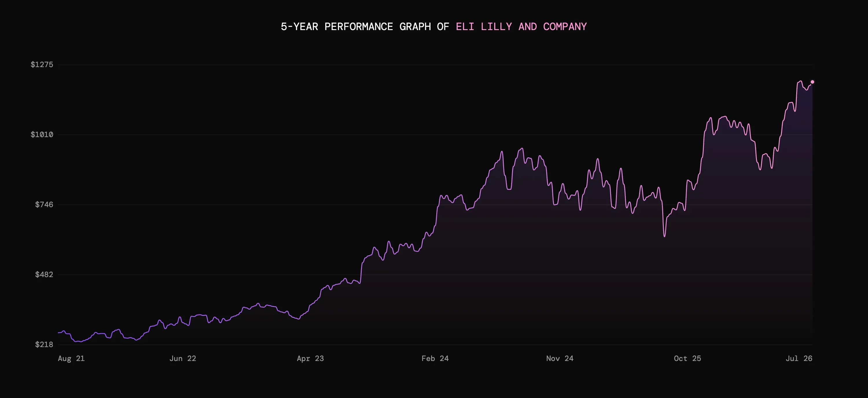The image size is (868, 398).
Task: Click the $746 y-axis label
Action: (44, 205)
